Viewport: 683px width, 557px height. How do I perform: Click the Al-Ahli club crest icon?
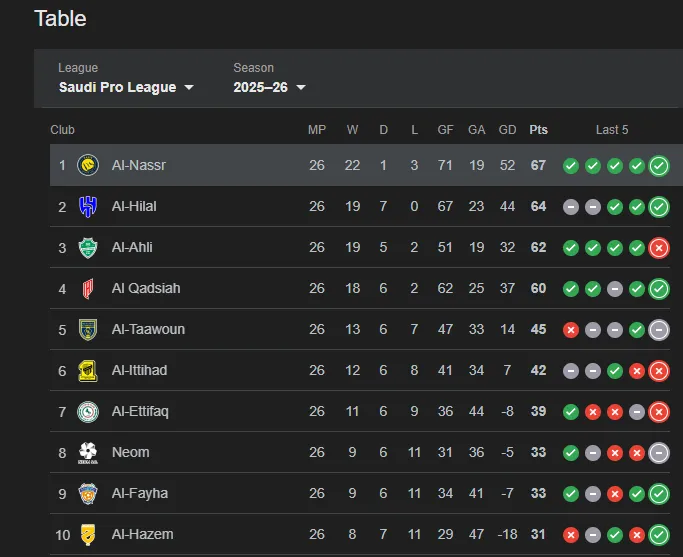coord(88,247)
